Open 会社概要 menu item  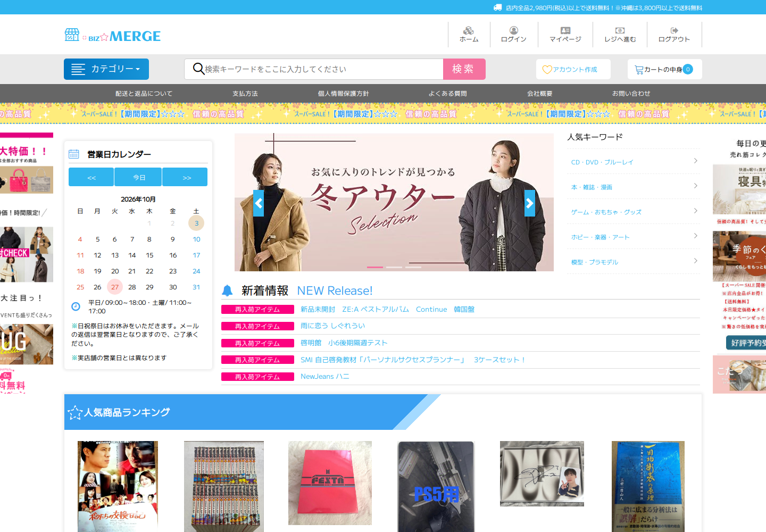(540, 94)
